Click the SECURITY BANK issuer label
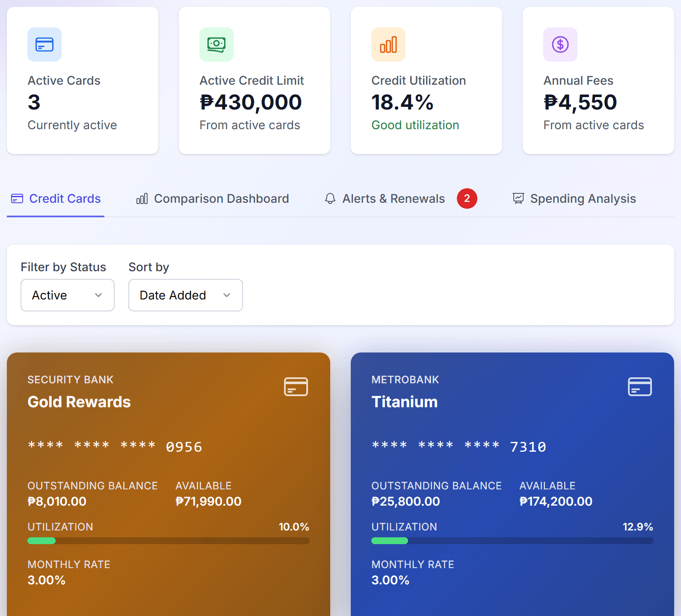Screen dimensions: 681x616 tap(71, 379)
